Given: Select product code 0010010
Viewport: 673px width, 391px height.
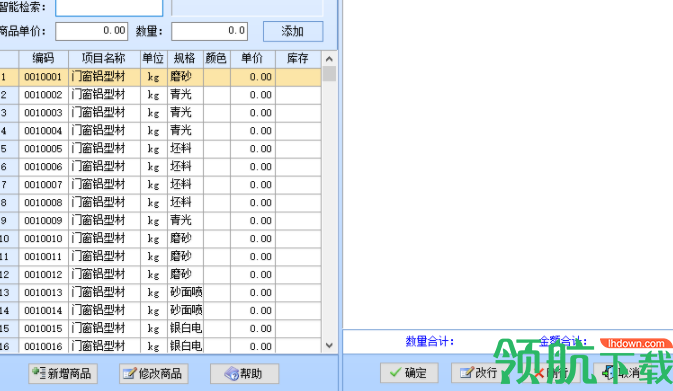Looking at the screenshot, I should click(43, 239).
